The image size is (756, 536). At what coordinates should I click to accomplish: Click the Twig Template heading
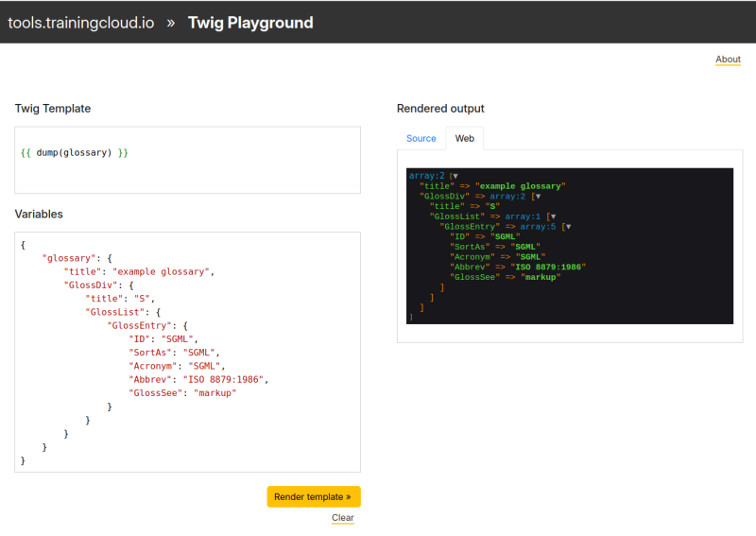[53, 109]
